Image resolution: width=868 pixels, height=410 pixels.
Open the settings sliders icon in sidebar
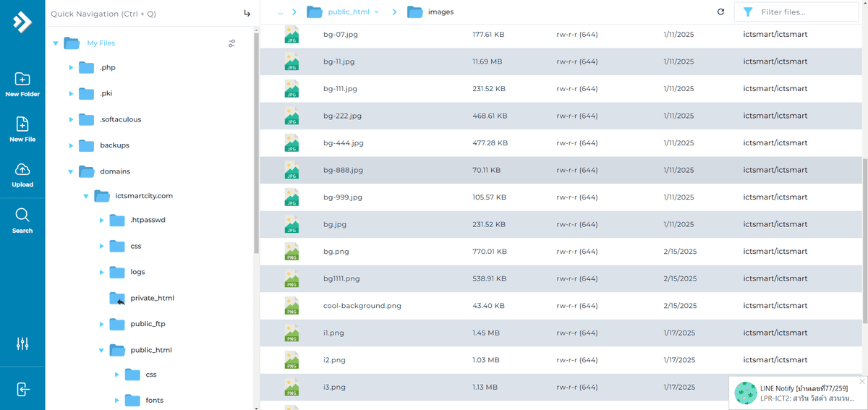(22, 344)
